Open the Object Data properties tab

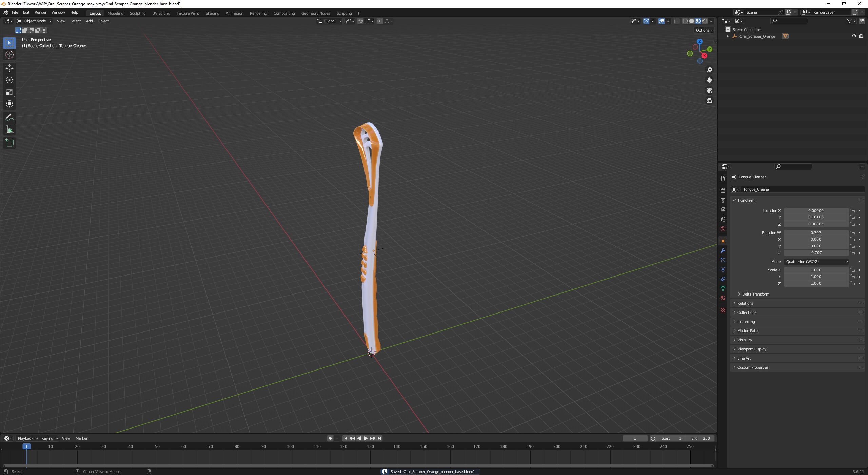723,288
